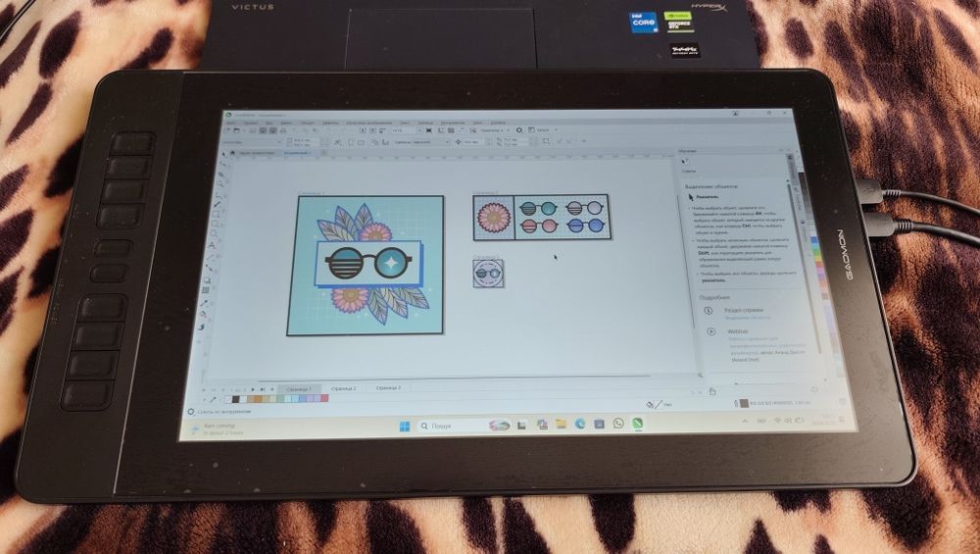Open the weather widget Rain coming
This screenshot has height=554, width=980.
coord(217,428)
